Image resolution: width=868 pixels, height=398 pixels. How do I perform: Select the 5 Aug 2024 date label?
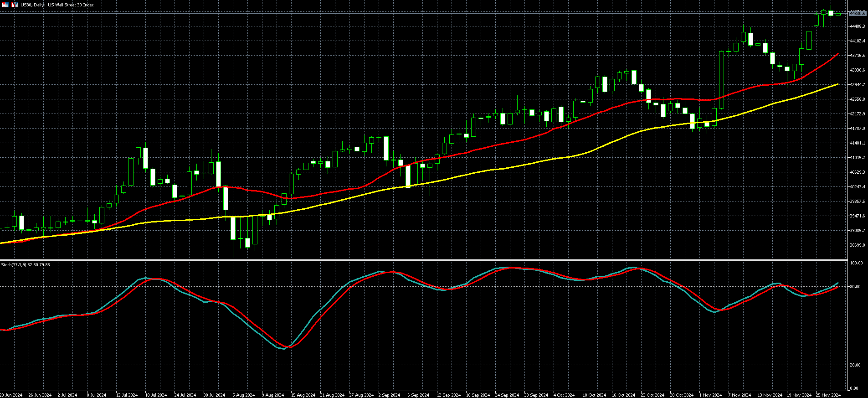[x=243, y=395]
